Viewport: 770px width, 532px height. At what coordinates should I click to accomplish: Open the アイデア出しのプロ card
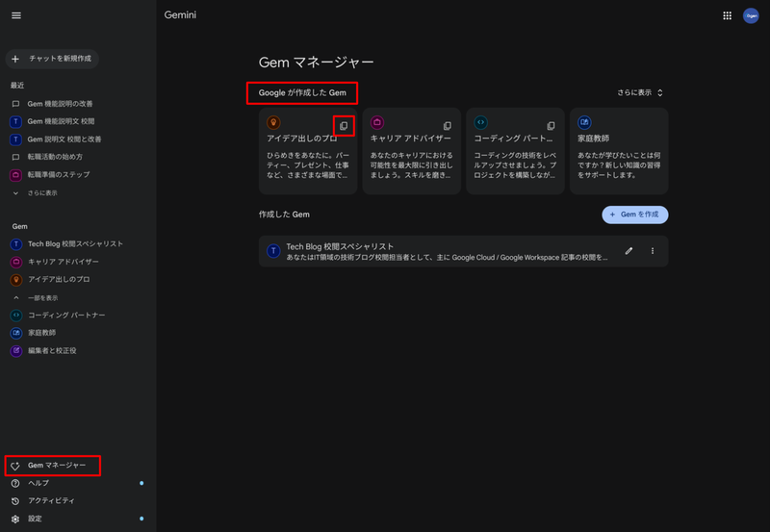tap(308, 151)
